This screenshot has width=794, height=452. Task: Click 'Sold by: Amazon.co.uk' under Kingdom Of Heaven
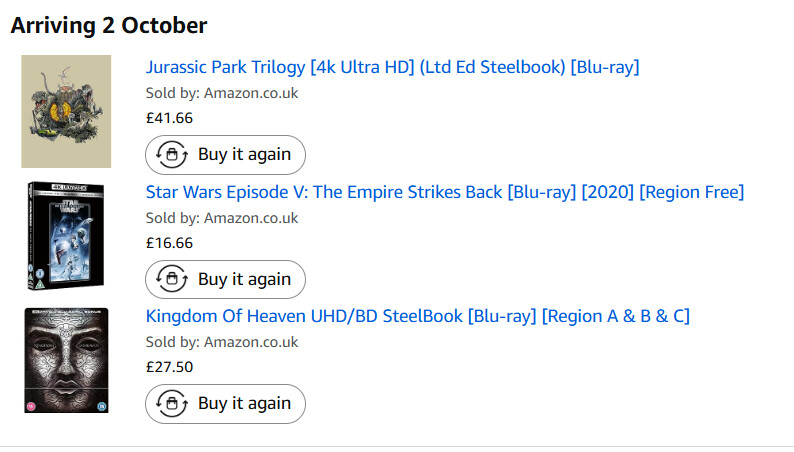tap(222, 343)
